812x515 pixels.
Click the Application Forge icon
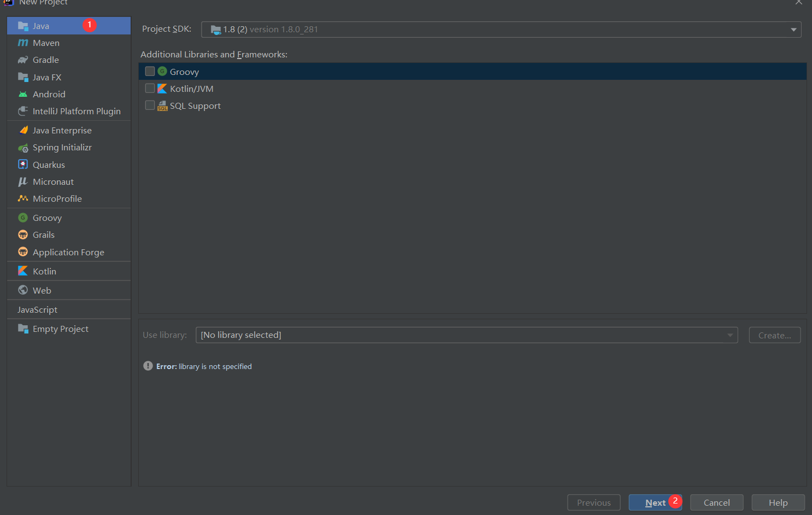[x=23, y=252]
